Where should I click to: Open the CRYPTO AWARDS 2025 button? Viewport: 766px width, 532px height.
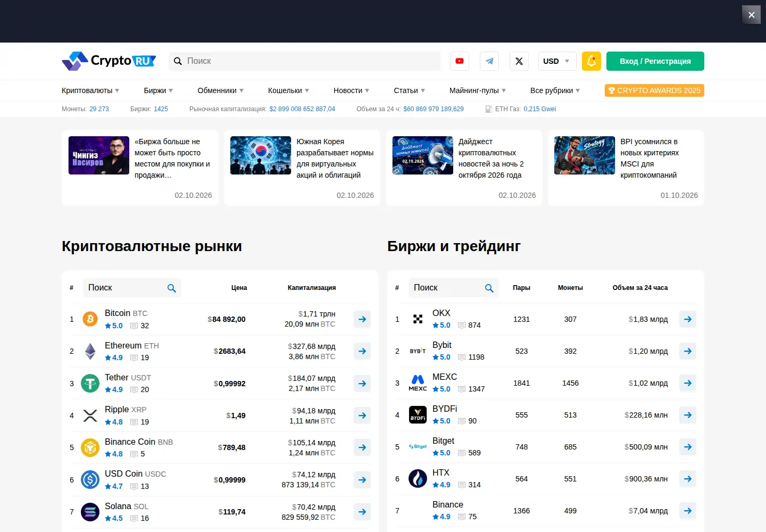coord(654,90)
